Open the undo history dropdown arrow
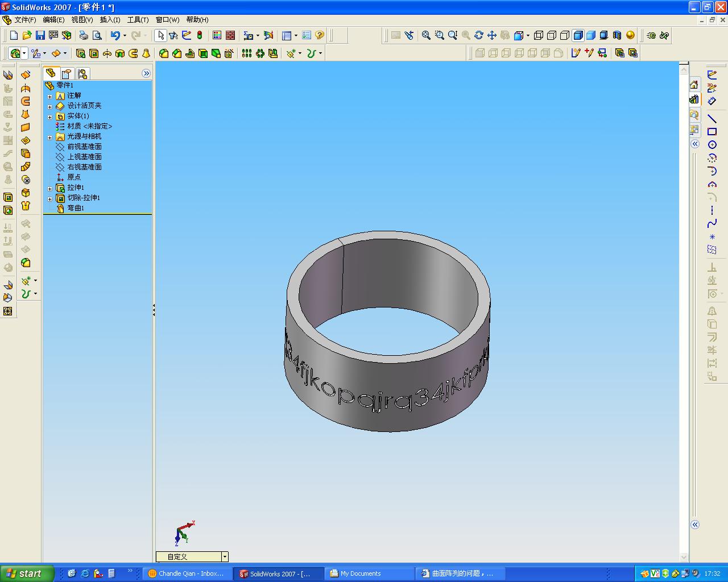728x582 pixels. click(x=125, y=35)
